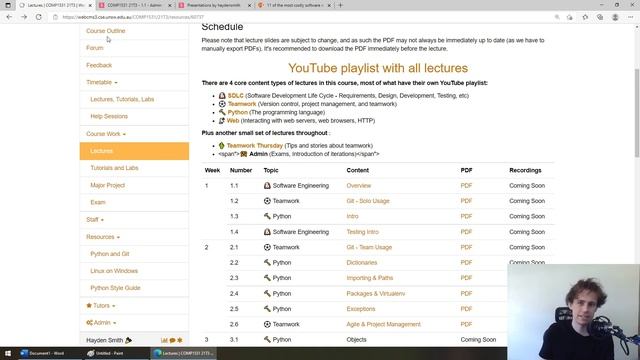The width and height of the screenshot is (640, 360).
Task: Open Course Outline in sidebar
Action: point(106,31)
